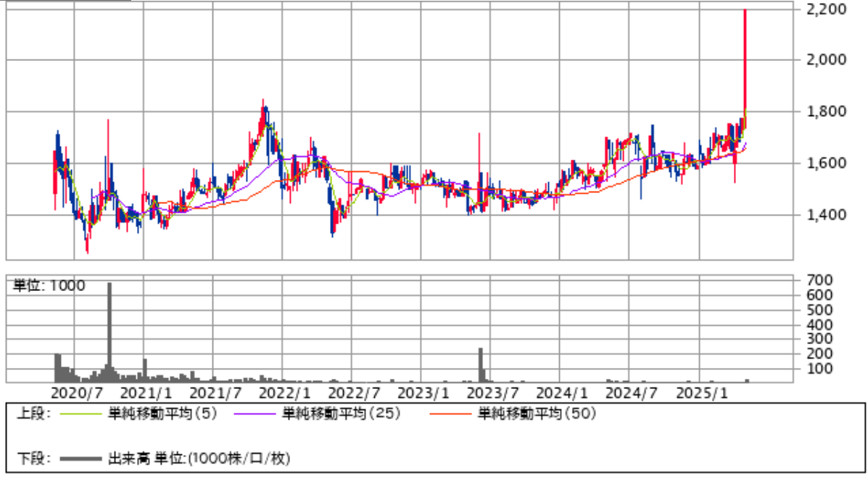Click the 下段: legend label
This screenshot has height=479, width=868.
coord(34,459)
